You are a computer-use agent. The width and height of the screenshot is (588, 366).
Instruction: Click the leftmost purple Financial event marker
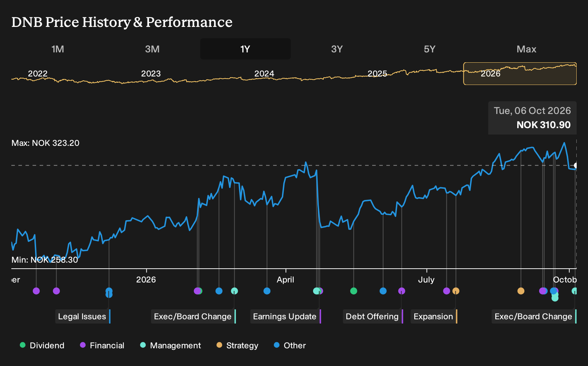click(36, 291)
